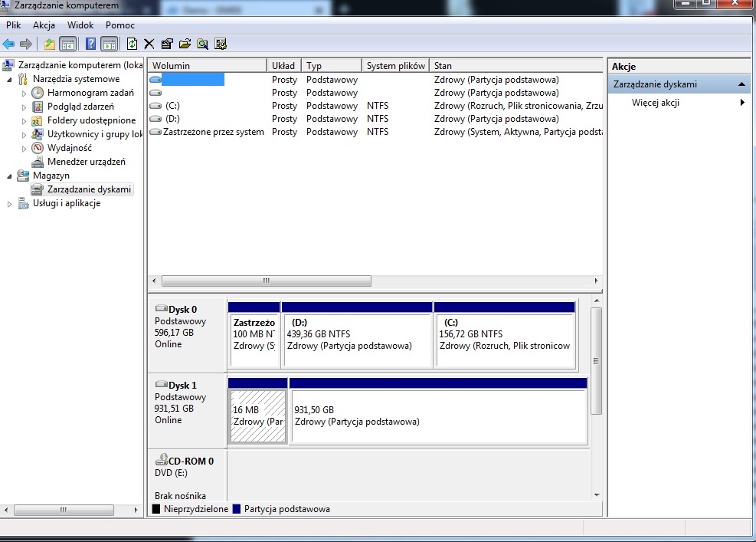
Task: Sort by System plików column header
Action: pos(395,66)
